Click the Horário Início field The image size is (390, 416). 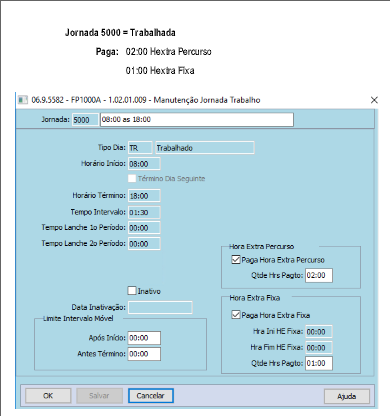pos(144,164)
